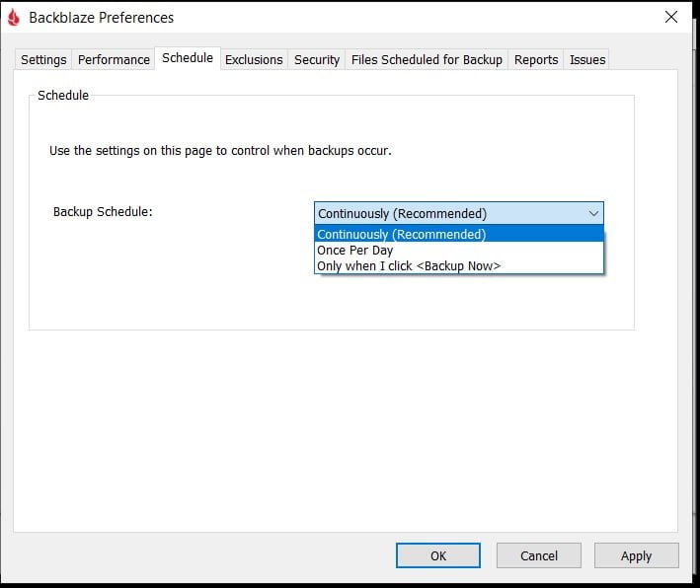The width and height of the screenshot is (700, 588).
Task: View the Files Scheduled for Backup tab
Action: tap(427, 60)
